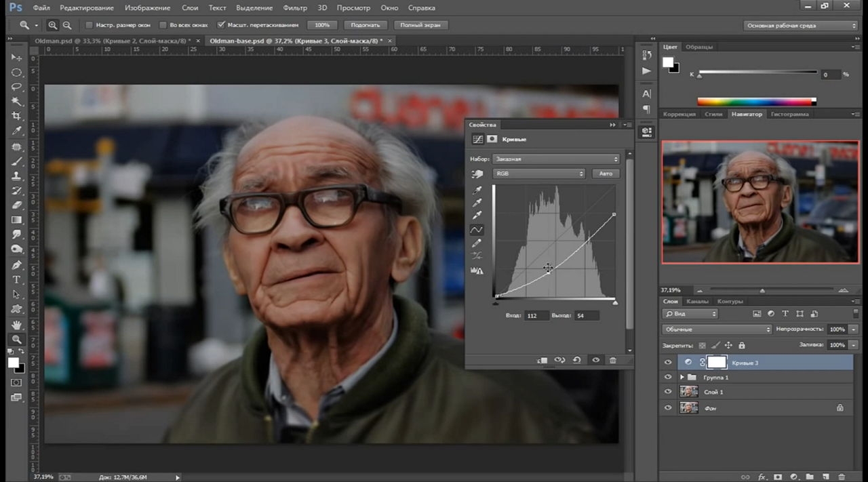Open the Слои menu
This screenshot has height=482, width=868.
[190, 7]
